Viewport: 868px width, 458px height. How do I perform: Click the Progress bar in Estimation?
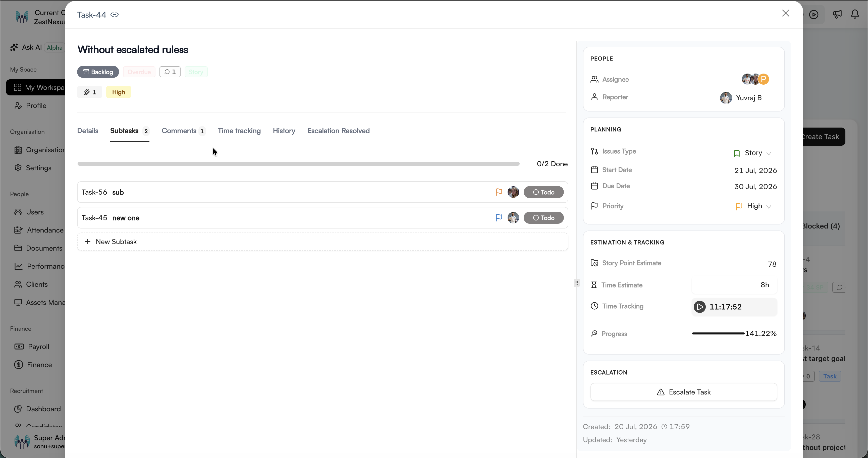(718, 333)
